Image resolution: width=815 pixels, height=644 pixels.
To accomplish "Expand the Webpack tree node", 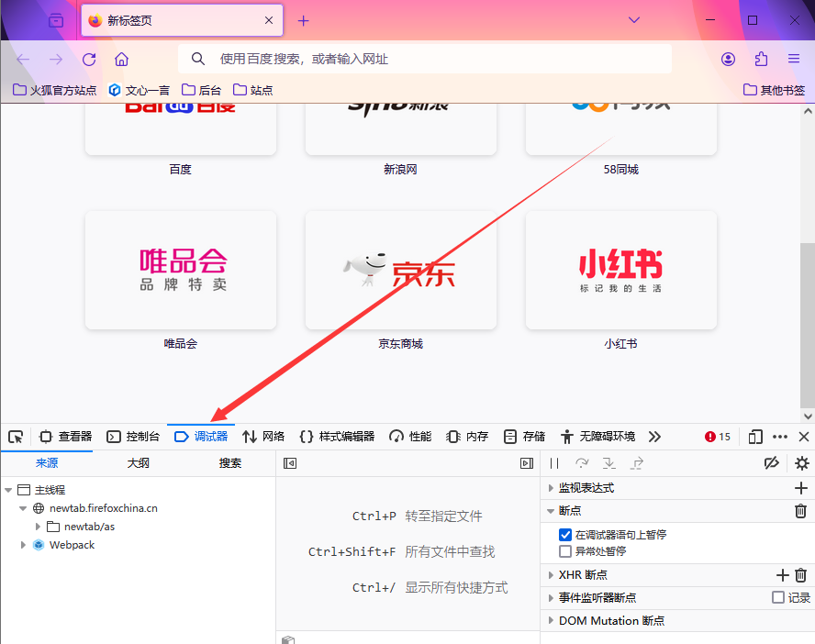I will coord(23,545).
